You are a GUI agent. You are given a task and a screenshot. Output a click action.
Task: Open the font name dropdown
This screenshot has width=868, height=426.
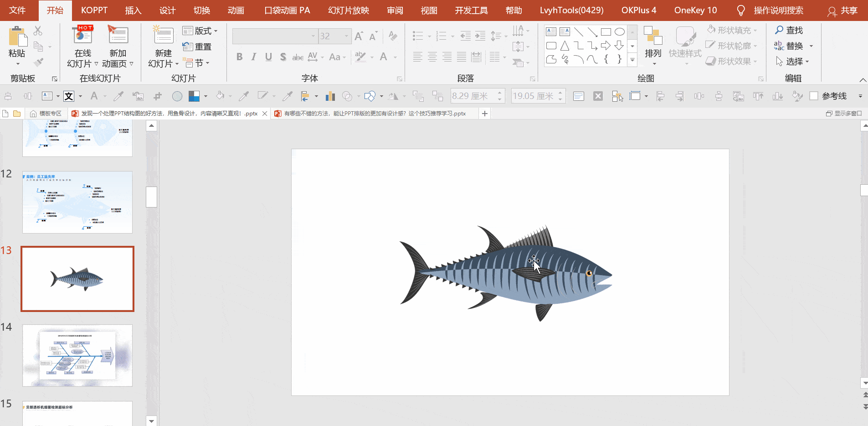tap(313, 36)
